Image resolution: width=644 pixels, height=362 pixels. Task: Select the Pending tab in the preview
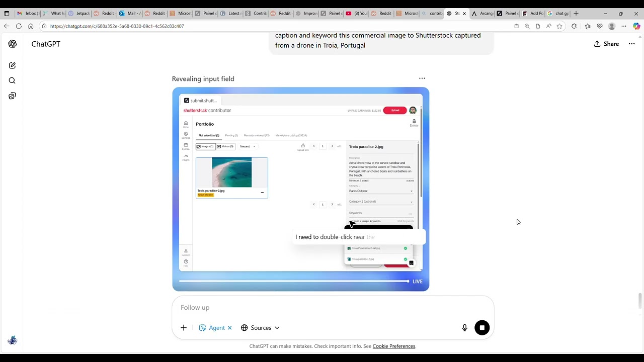[x=231, y=135]
